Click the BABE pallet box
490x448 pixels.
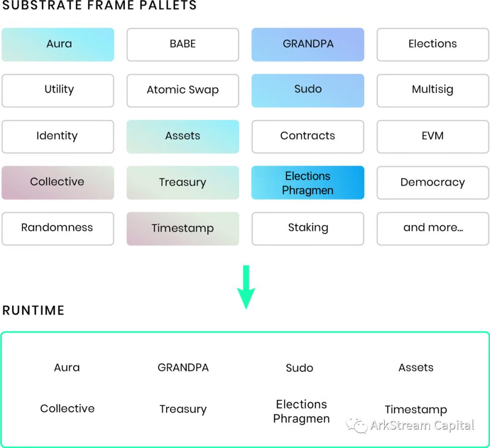183,44
